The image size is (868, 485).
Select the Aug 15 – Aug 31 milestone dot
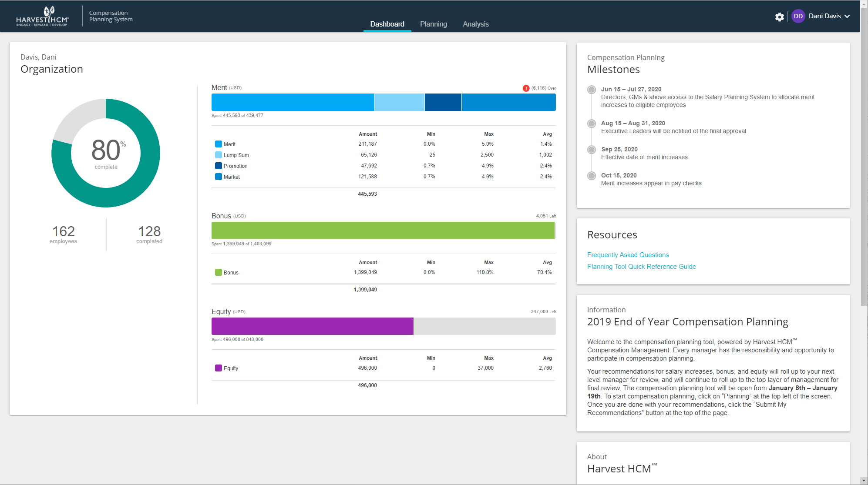point(591,124)
